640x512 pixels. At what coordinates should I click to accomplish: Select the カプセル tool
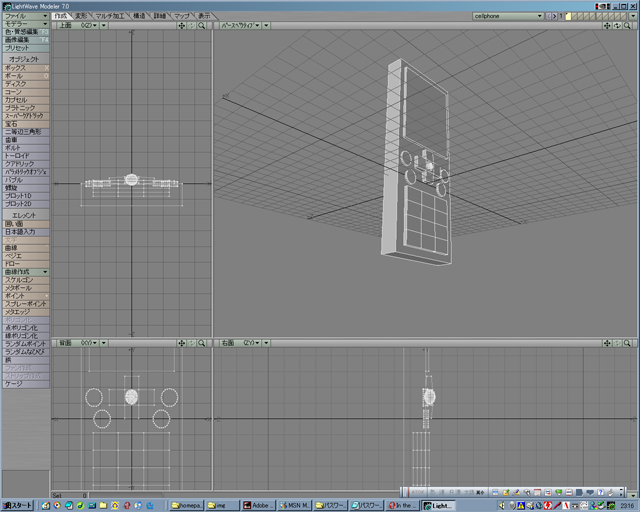pos(26,100)
